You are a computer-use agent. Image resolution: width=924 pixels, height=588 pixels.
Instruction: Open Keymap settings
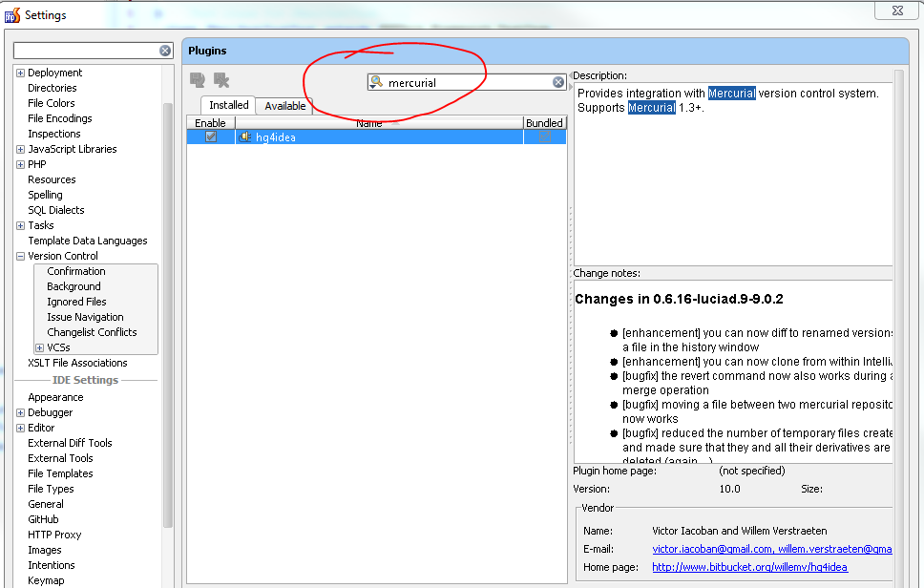coord(46,581)
